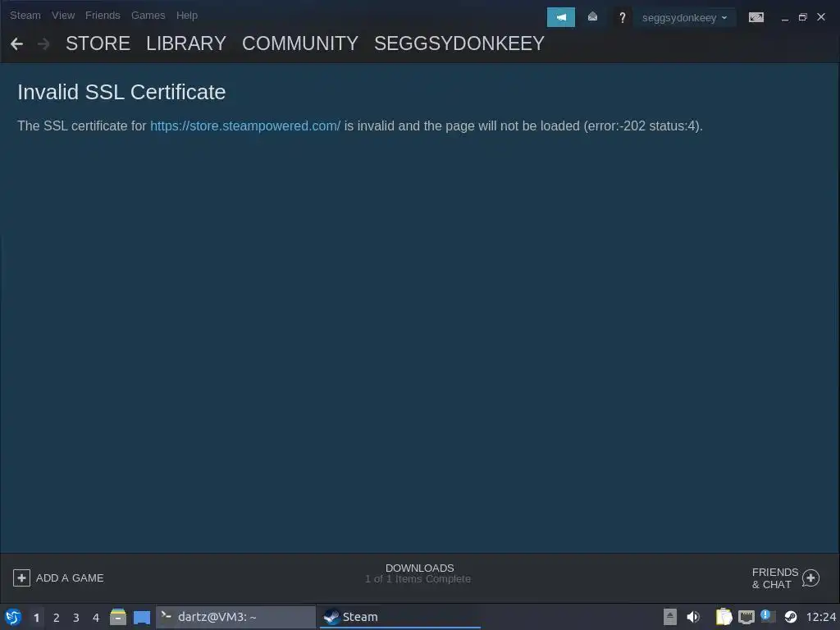
Task: Switch to Big Picture mode icon
Action: click(x=756, y=17)
